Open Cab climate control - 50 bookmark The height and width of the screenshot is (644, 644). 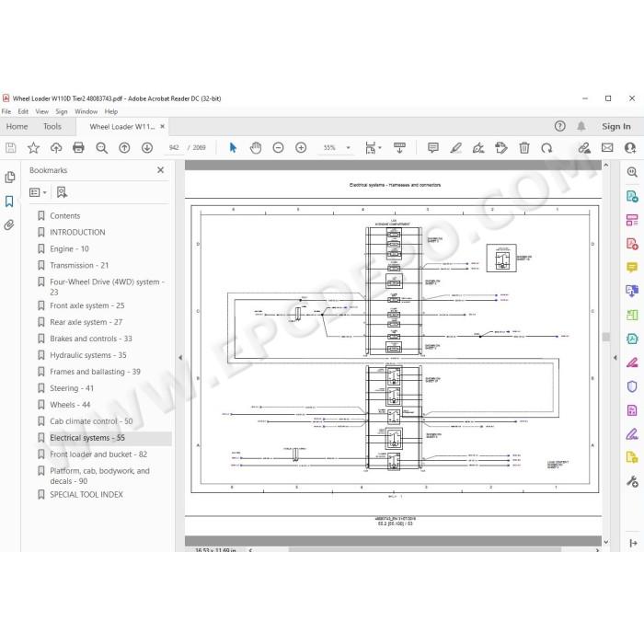coord(91,421)
